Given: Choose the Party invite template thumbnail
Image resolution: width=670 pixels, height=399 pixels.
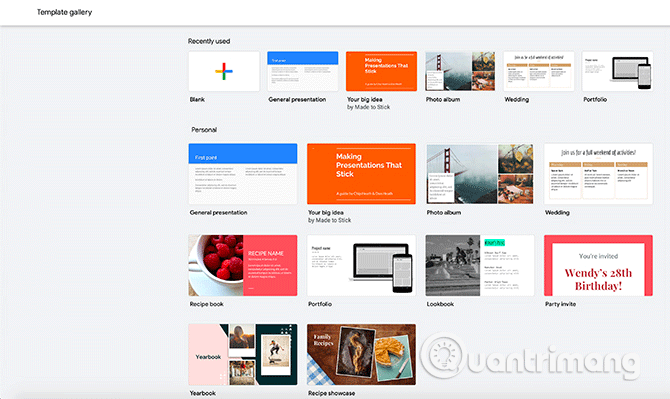Looking at the screenshot, I should 598,265.
